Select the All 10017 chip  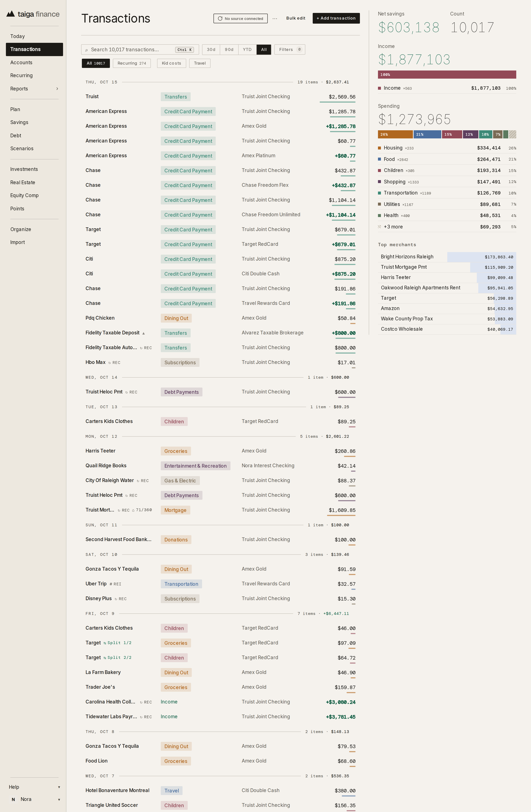click(x=96, y=63)
